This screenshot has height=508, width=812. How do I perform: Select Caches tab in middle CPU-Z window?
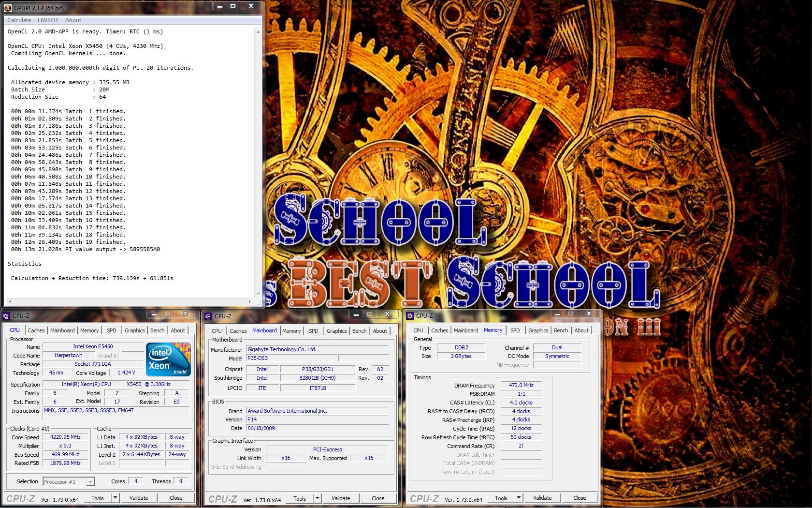pyautogui.click(x=238, y=331)
